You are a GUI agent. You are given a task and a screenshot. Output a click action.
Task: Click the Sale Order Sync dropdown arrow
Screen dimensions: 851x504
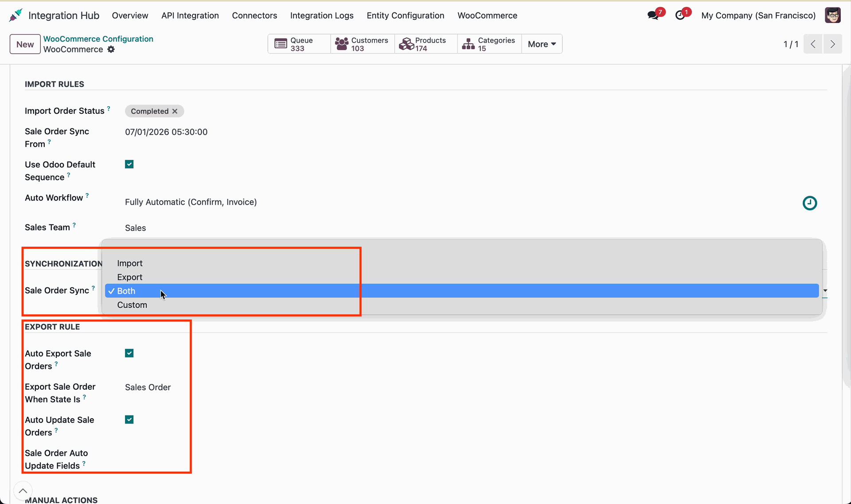click(x=825, y=291)
